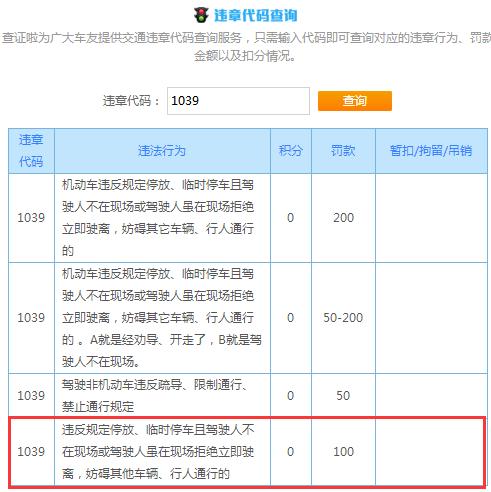491x492 pixels.
Task: Click the 积分 value 0 in the 50-200 row
Action: coord(290,318)
